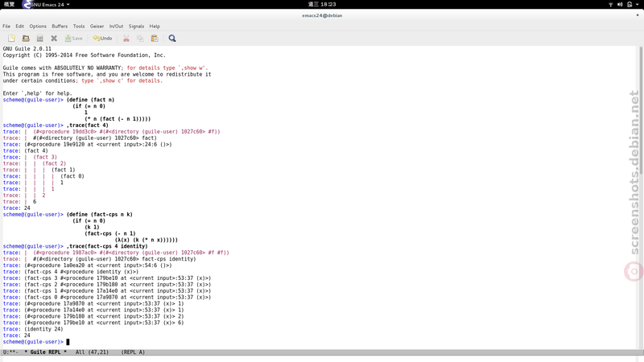Click the Copyright (C) 1995-2014 line
Screen dimensions: 644x362
pos(85,56)
